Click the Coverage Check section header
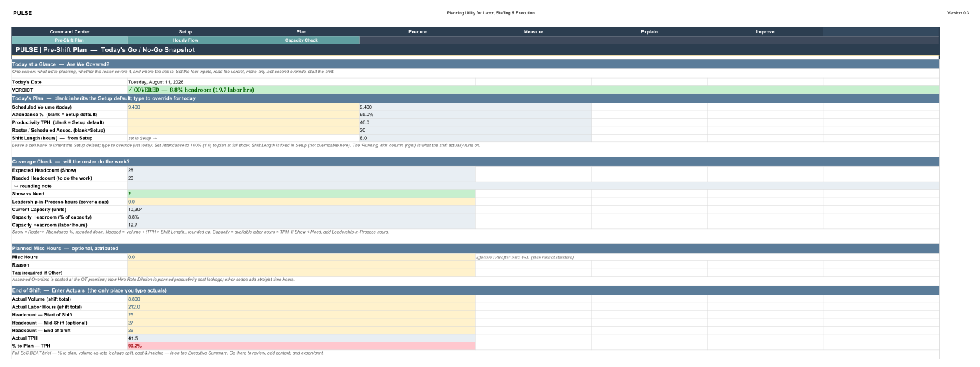Screen dimensions: 980x367 pos(475,161)
